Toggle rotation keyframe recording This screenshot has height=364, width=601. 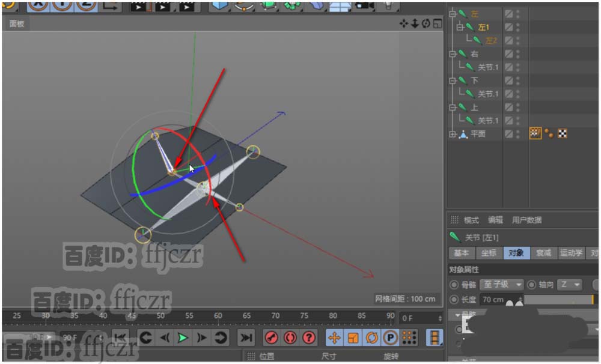(x=372, y=338)
